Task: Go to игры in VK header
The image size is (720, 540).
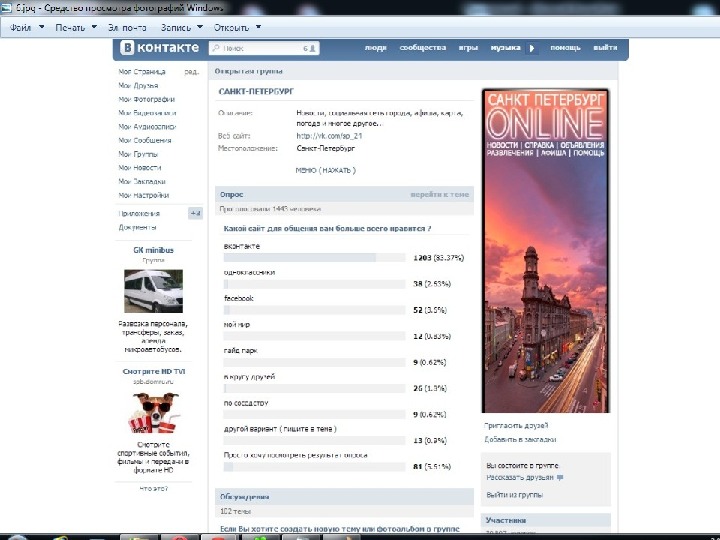Action: (468, 48)
